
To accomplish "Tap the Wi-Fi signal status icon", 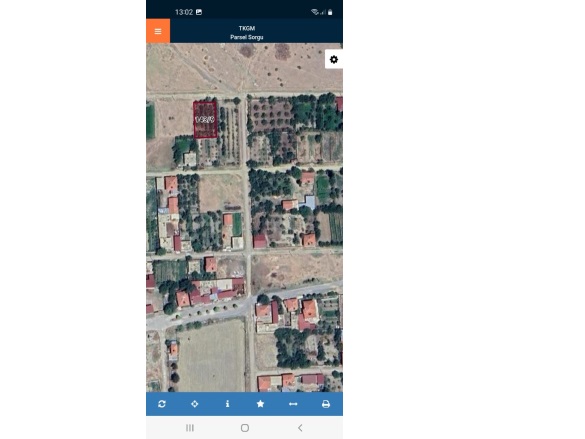I will [x=315, y=12].
